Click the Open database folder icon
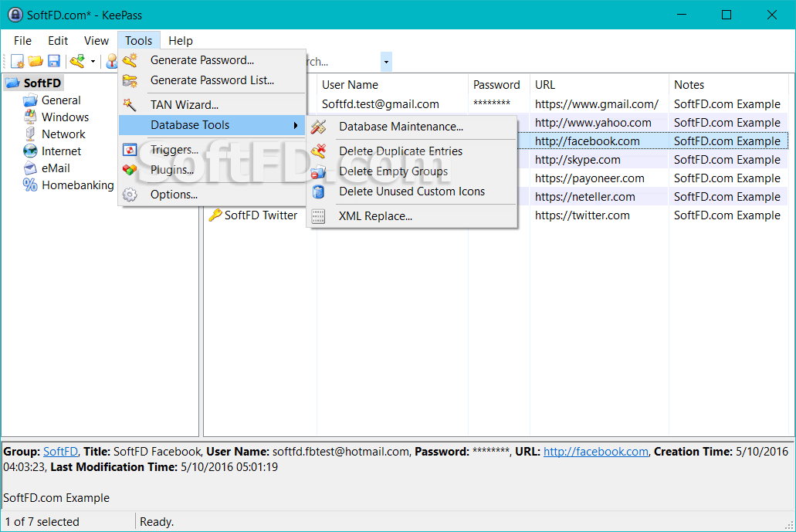796x532 pixels. pos(36,62)
